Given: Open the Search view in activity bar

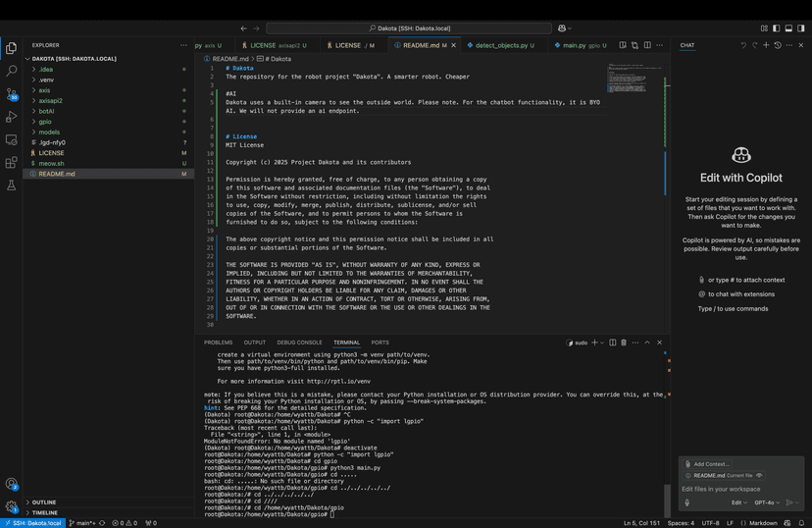Looking at the screenshot, I should 12,71.
